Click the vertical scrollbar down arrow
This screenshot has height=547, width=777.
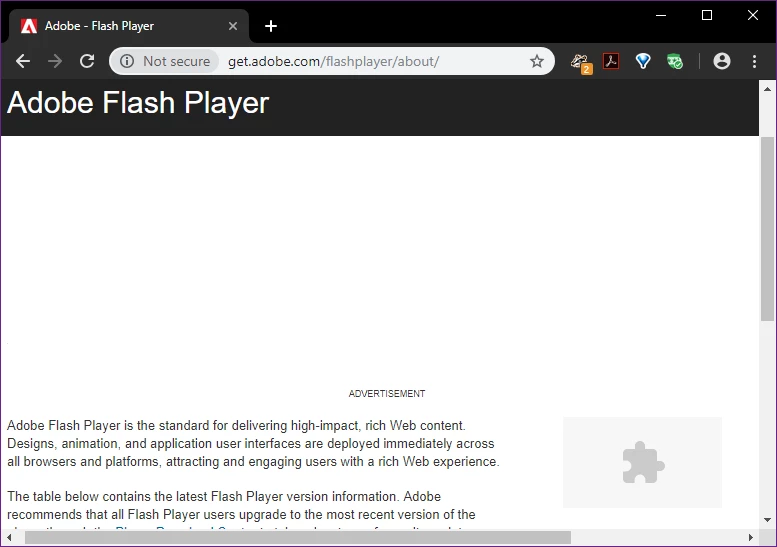point(767,520)
